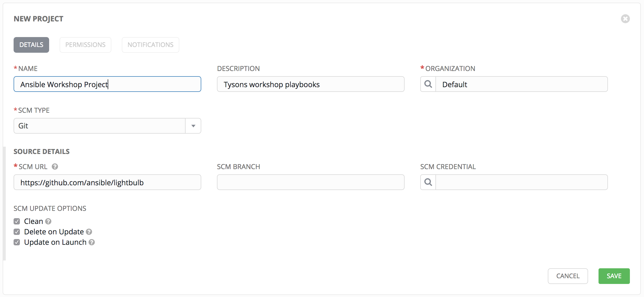Switch to the Details tab
Image resolution: width=644 pixels, height=297 pixels.
[31, 45]
